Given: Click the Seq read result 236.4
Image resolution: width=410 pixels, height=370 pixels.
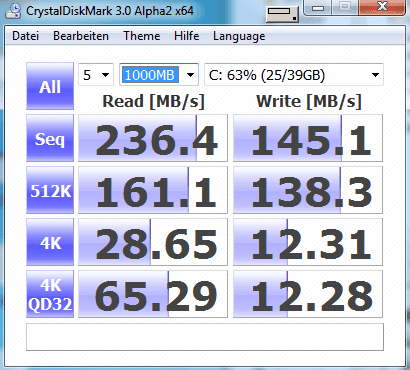Looking at the screenshot, I should [153, 138].
